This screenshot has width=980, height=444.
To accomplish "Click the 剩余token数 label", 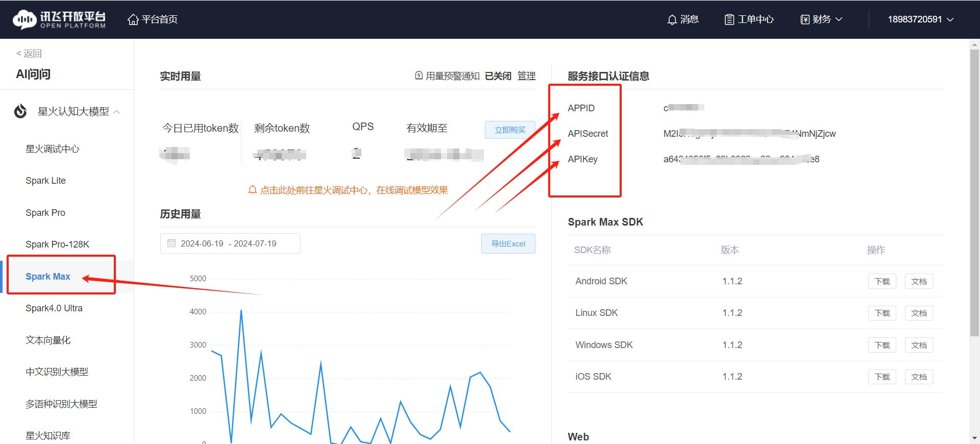I will coord(282,128).
